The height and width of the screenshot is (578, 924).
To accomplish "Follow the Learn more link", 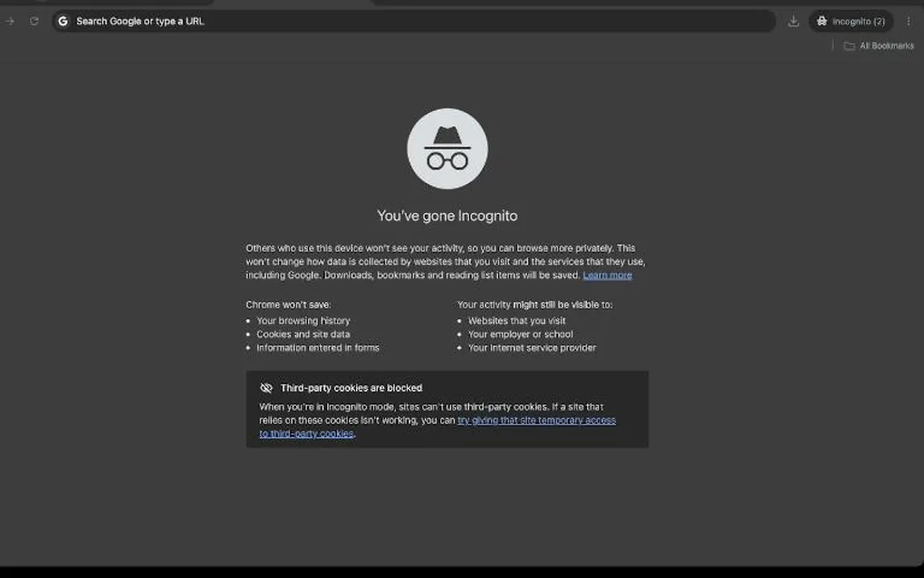I will point(607,275).
